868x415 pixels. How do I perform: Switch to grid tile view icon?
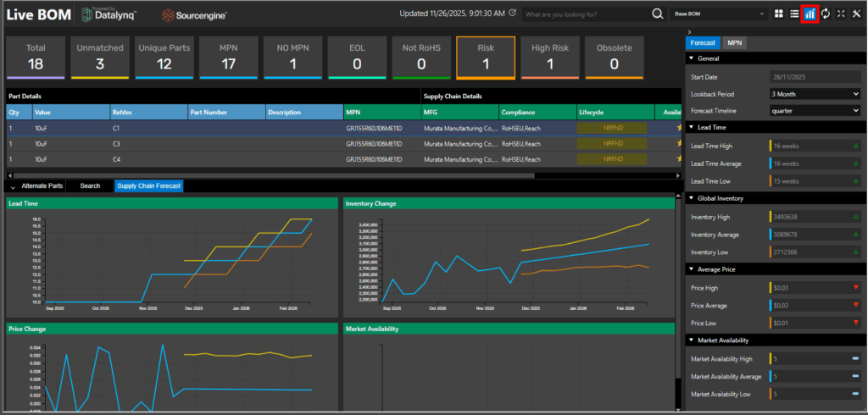(x=778, y=14)
